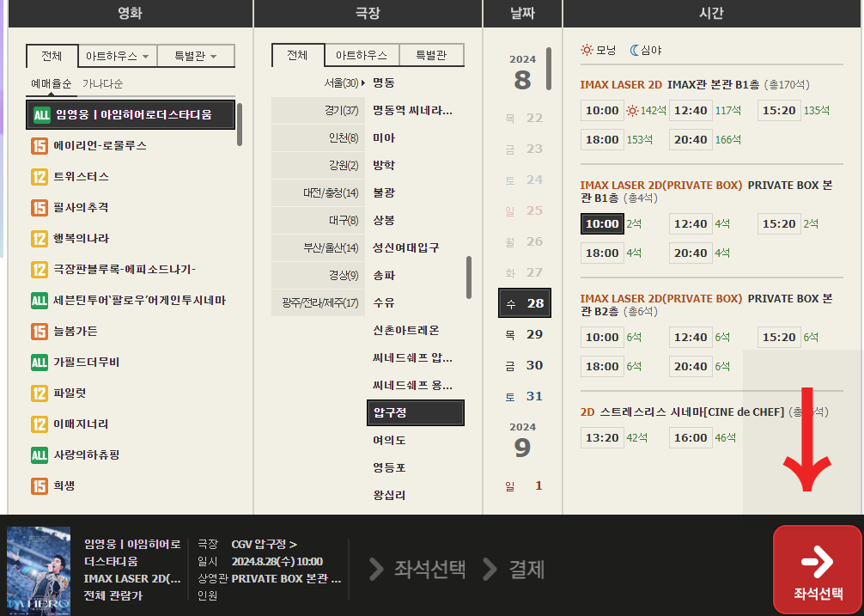Click the 12 rating icon beside 극장판블루록
The image size is (864, 616).
tap(40, 270)
